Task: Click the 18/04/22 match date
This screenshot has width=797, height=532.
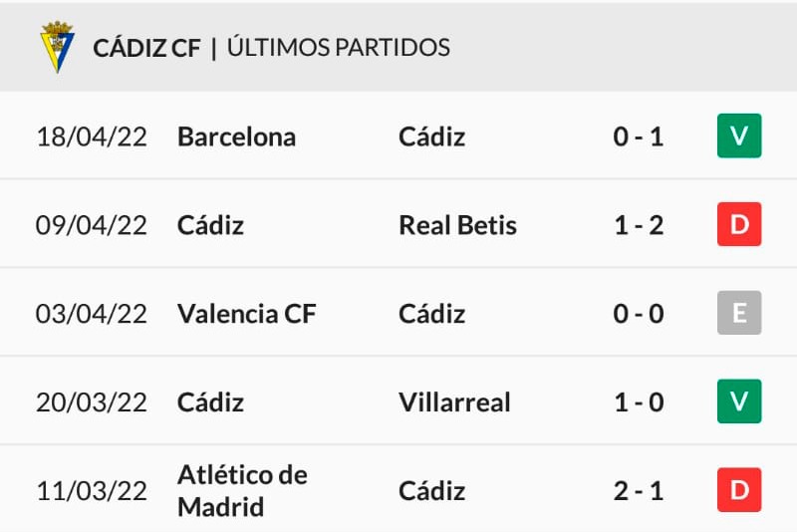Action: coord(92,136)
